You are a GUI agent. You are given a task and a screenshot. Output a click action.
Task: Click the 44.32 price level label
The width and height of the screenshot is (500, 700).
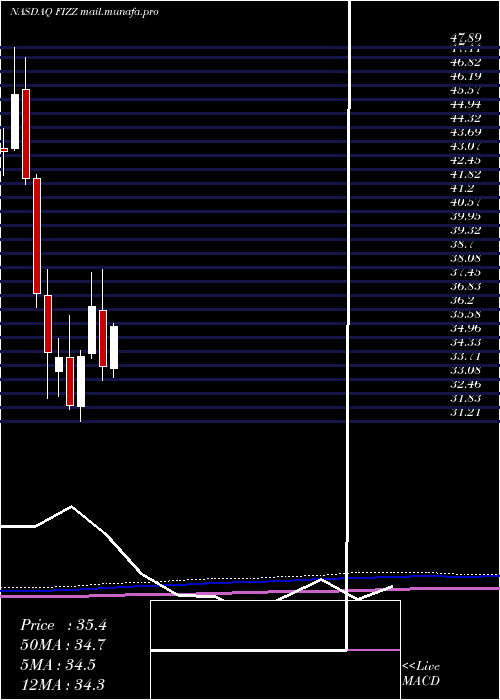tap(465, 119)
